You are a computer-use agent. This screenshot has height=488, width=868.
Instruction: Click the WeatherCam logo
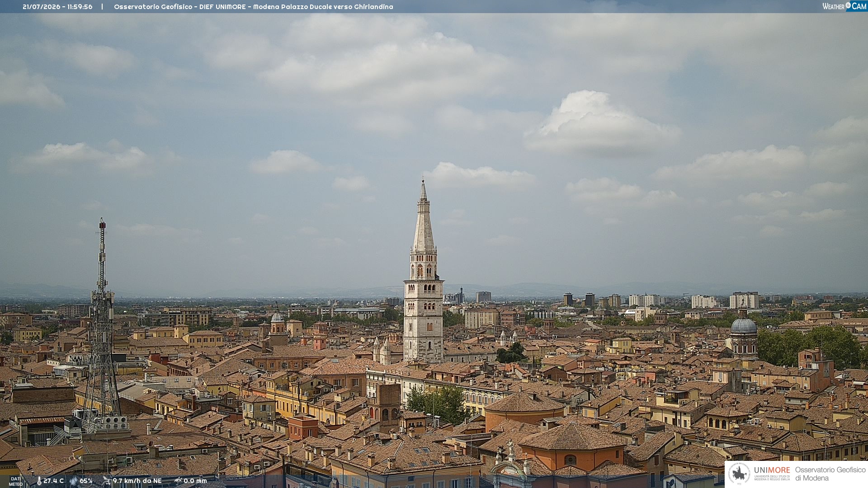(x=844, y=6)
